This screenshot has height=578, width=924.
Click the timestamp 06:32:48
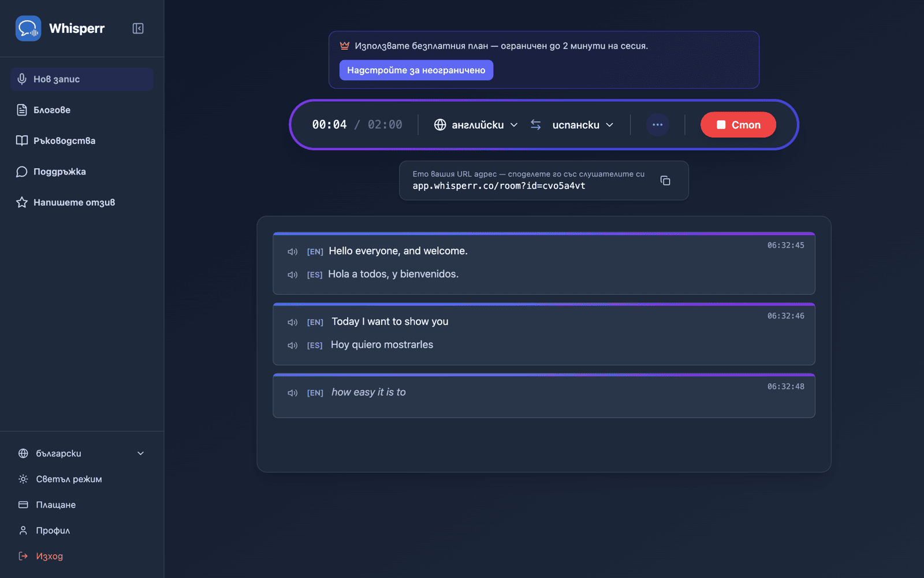tap(786, 386)
